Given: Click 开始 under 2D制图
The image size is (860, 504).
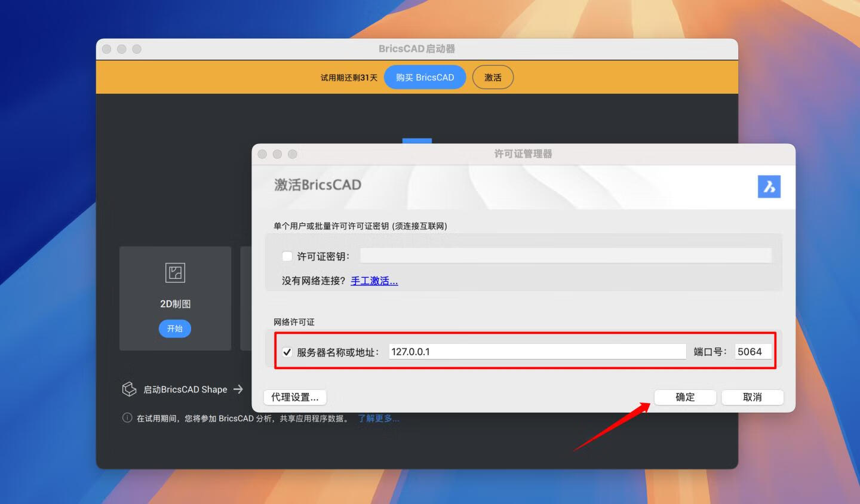Looking at the screenshot, I should [174, 328].
